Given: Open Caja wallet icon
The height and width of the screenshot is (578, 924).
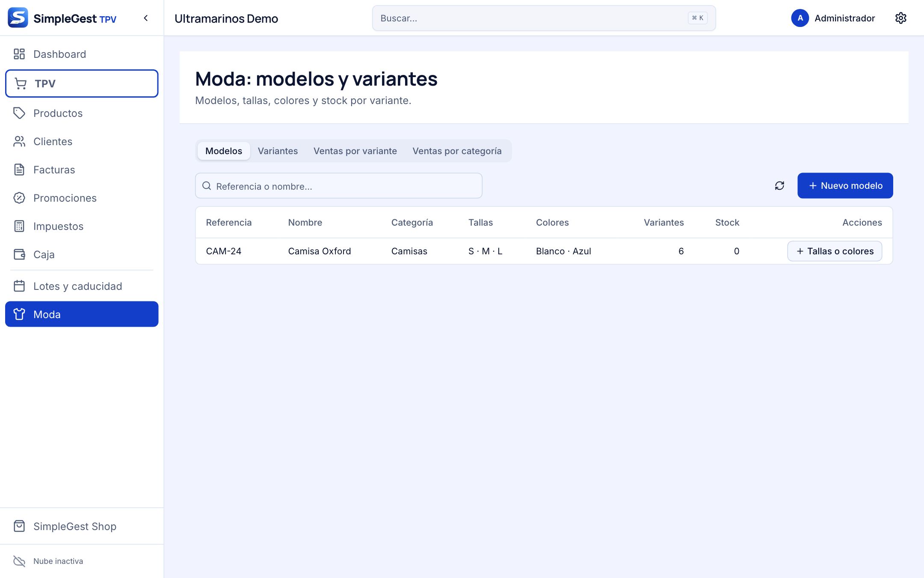Looking at the screenshot, I should point(19,254).
